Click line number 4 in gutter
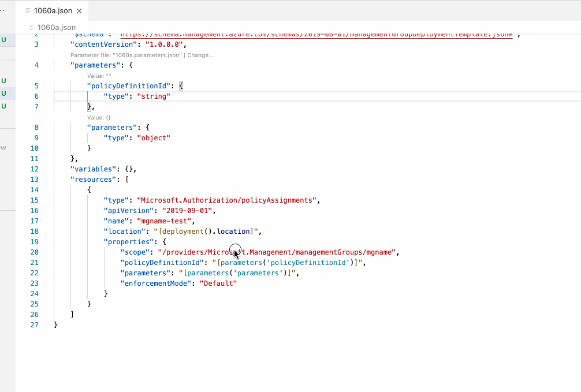Image resolution: width=581 pixels, height=392 pixels. click(36, 65)
